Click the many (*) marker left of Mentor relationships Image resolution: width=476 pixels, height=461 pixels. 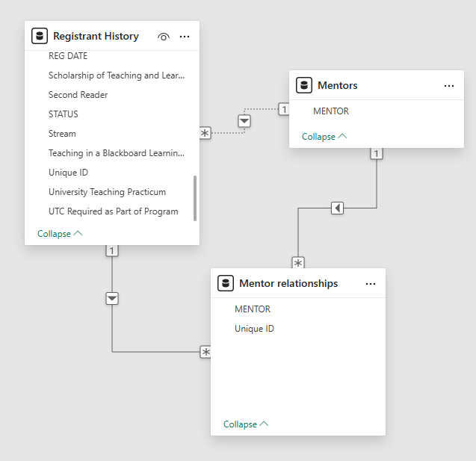(x=205, y=352)
